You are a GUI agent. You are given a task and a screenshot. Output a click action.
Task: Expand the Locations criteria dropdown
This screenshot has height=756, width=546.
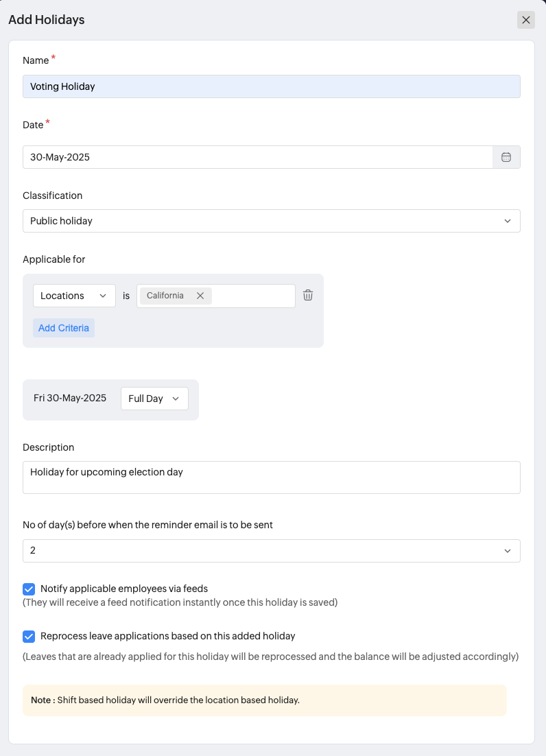point(74,296)
